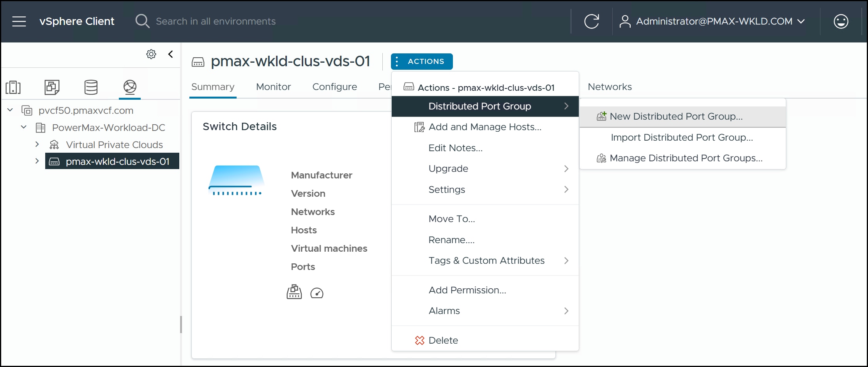Select Virtual Private Clouds in the tree
Screen dimensions: 868x367
coord(114,145)
